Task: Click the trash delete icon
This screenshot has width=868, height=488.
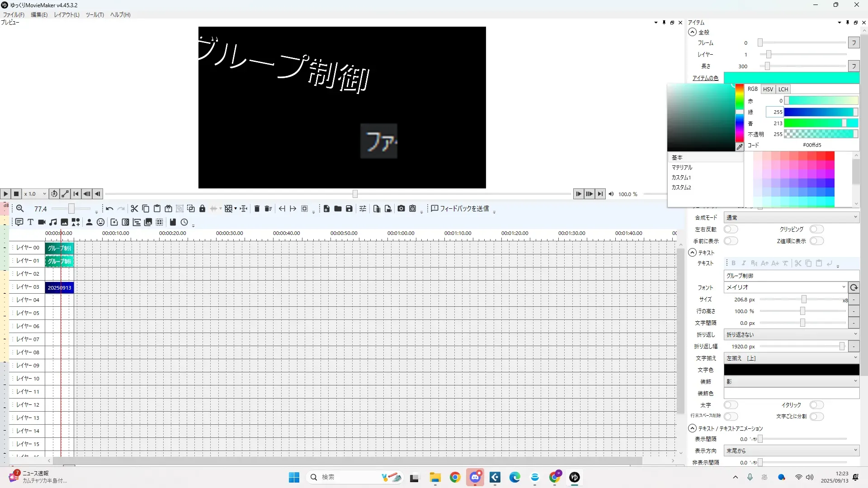Action: [x=257, y=209]
